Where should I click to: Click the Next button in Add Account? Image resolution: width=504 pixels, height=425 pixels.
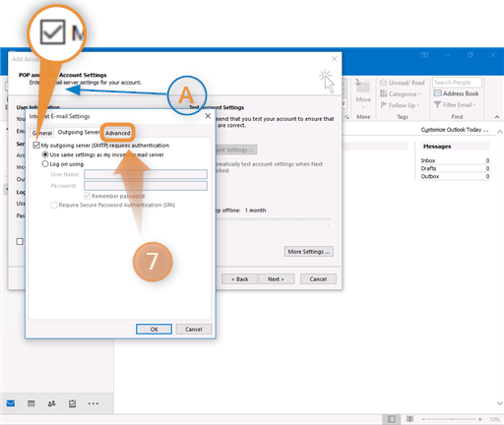[277, 279]
